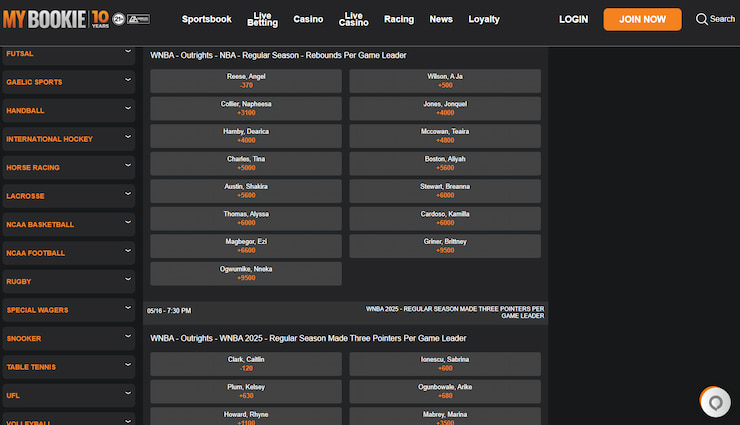Pick Clark, Caitlin -120 three pointers
The image size is (740, 425).
click(x=246, y=364)
